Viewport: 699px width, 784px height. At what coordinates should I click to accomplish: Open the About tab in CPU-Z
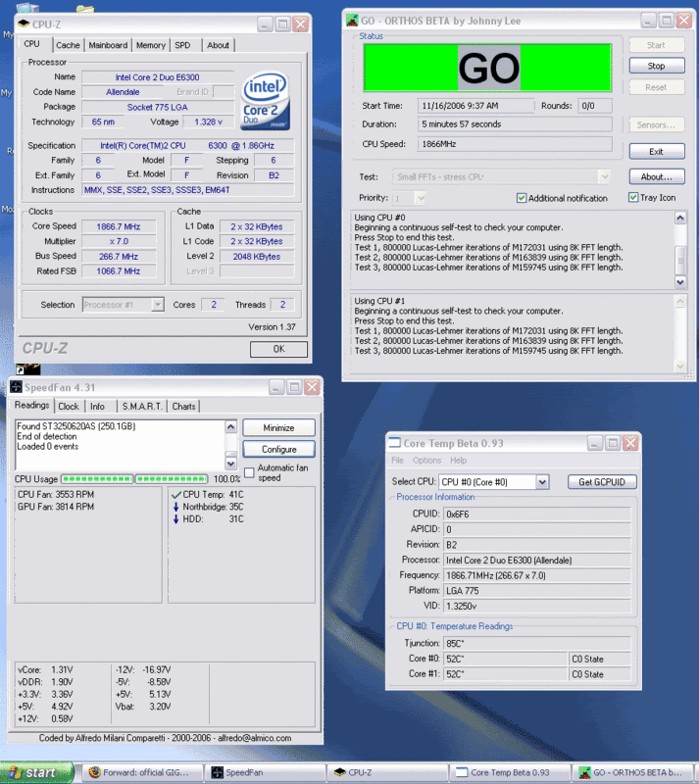pos(219,45)
